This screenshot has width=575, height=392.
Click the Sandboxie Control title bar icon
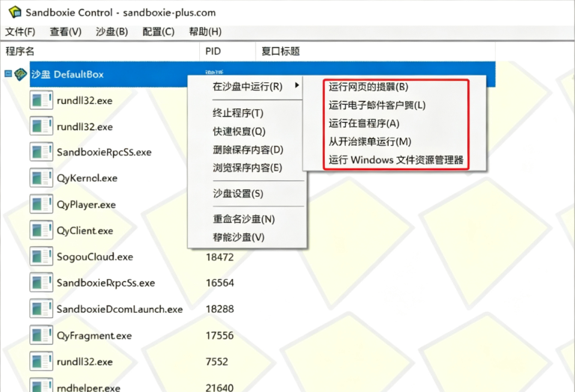click(x=15, y=12)
